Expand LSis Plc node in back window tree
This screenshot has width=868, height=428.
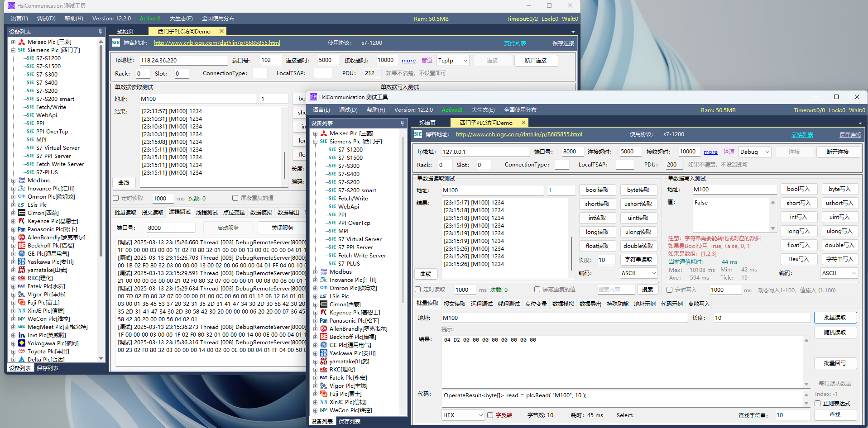pyautogui.click(x=14, y=205)
